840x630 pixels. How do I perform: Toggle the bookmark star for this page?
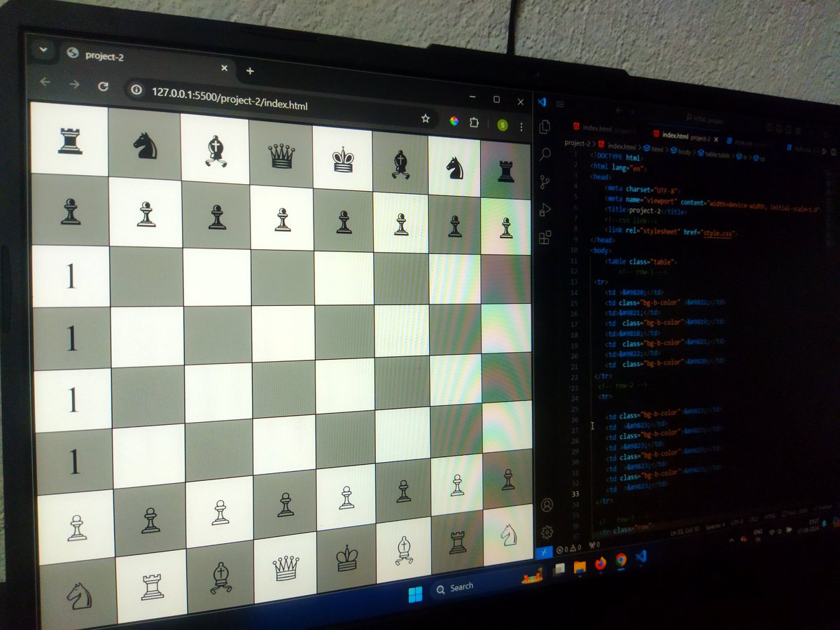tap(426, 118)
